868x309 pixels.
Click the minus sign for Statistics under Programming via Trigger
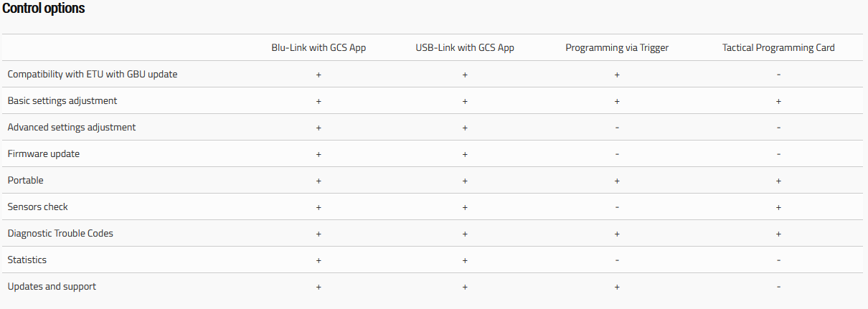(617, 260)
